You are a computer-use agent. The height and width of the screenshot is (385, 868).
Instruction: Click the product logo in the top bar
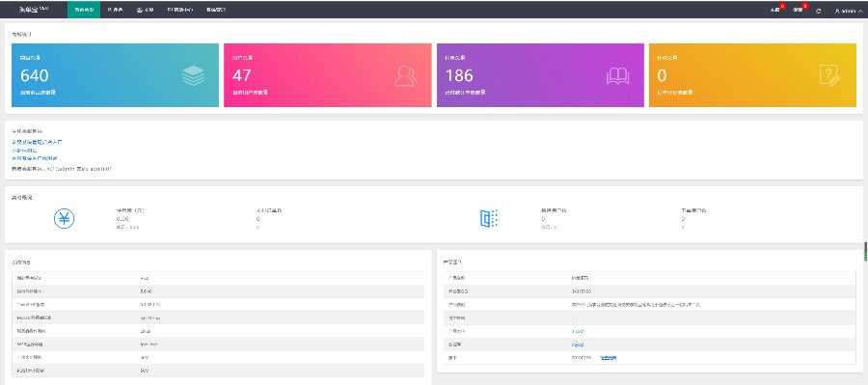(x=33, y=10)
